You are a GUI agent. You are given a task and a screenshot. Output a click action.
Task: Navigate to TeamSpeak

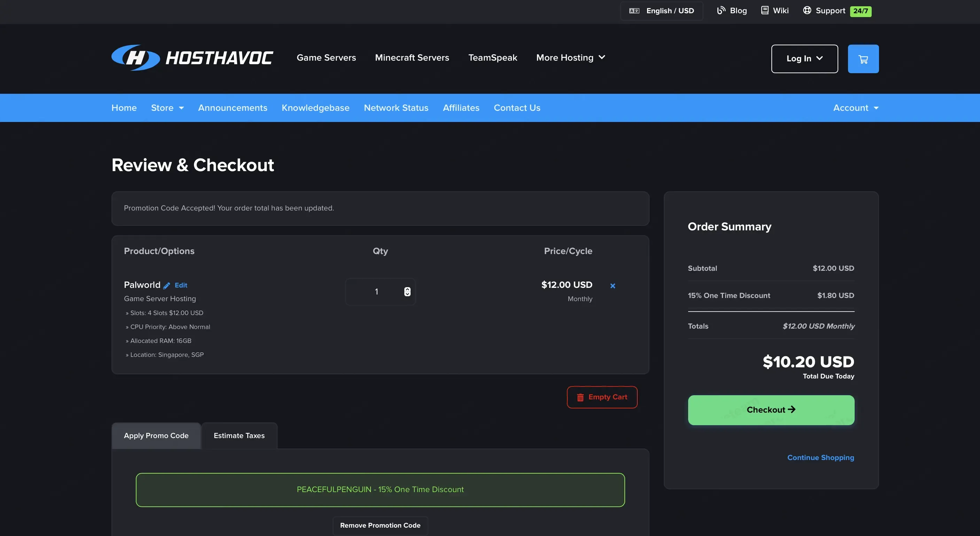[x=493, y=58]
